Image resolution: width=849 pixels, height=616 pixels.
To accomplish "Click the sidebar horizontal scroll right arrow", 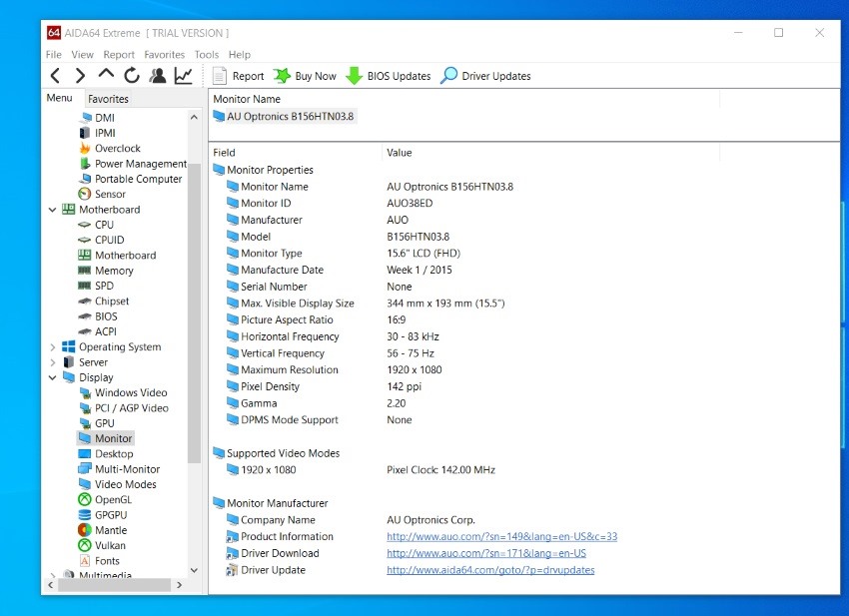I will [179, 585].
